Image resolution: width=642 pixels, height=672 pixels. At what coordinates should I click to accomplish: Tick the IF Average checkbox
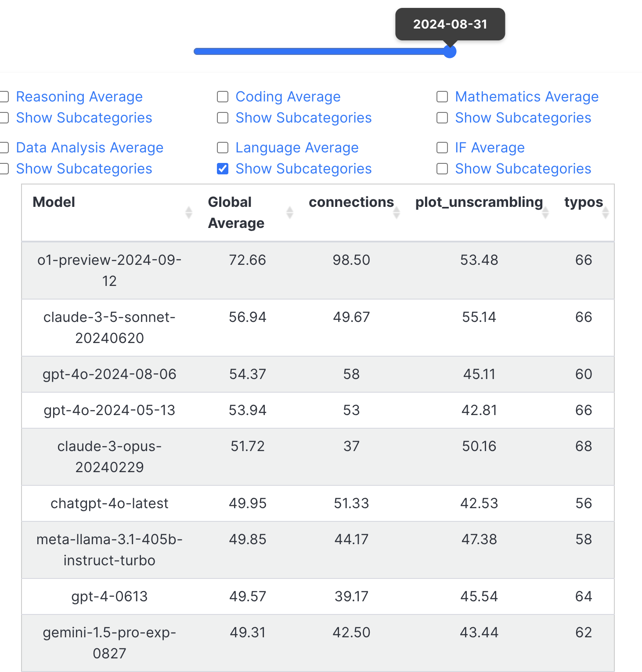[442, 148]
